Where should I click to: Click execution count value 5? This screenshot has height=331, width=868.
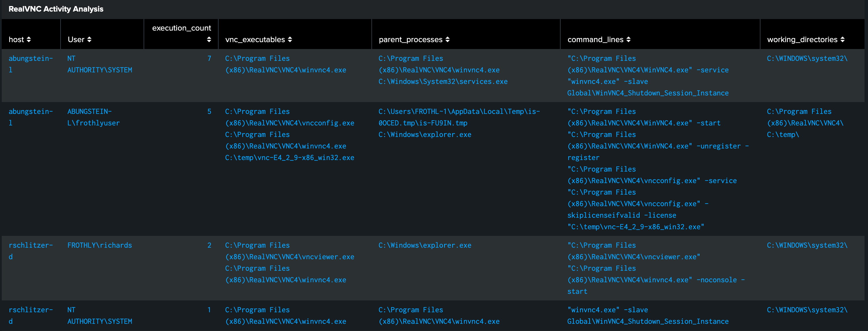(209, 112)
